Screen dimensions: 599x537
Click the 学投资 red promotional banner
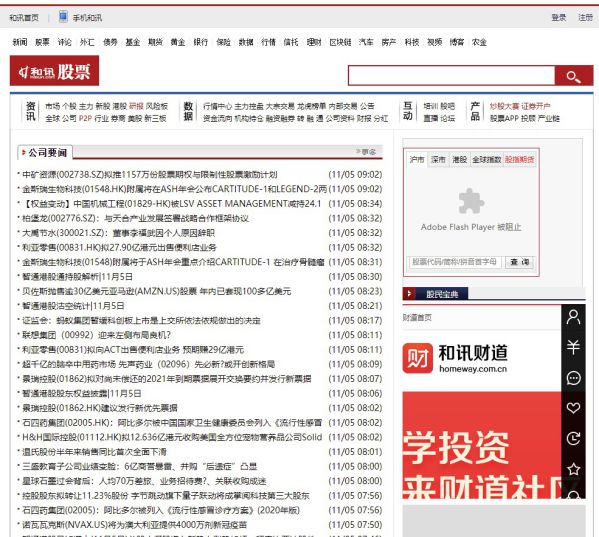pos(482,445)
